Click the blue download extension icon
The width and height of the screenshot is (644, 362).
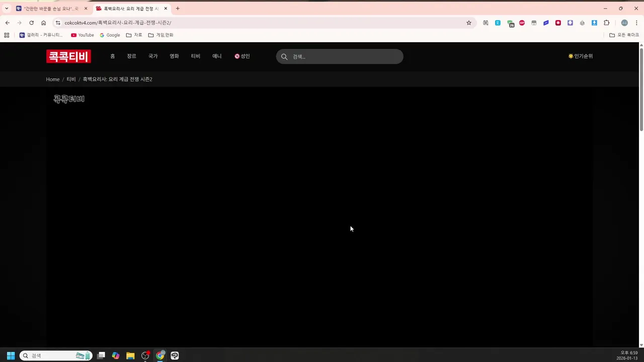(x=594, y=23)
